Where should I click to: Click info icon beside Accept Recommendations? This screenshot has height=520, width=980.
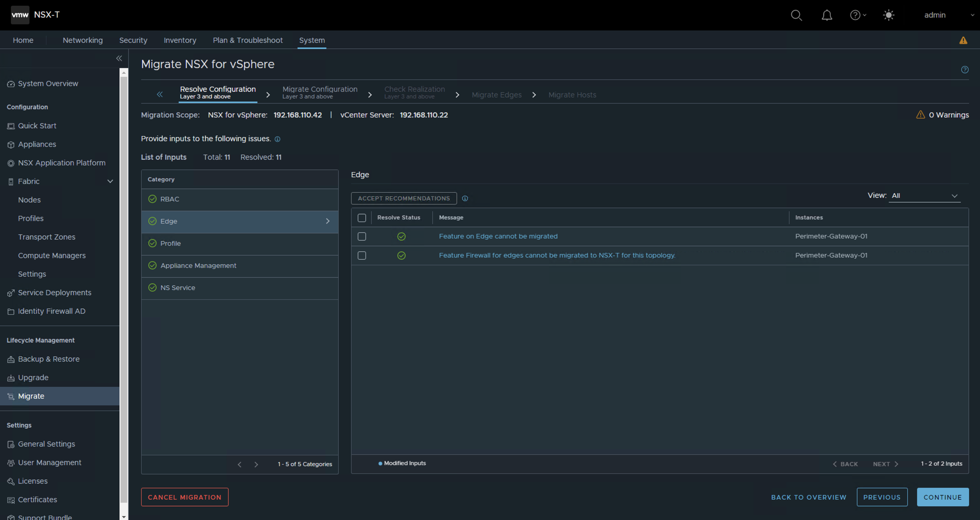pyautogui.click(x=465, y=198)
